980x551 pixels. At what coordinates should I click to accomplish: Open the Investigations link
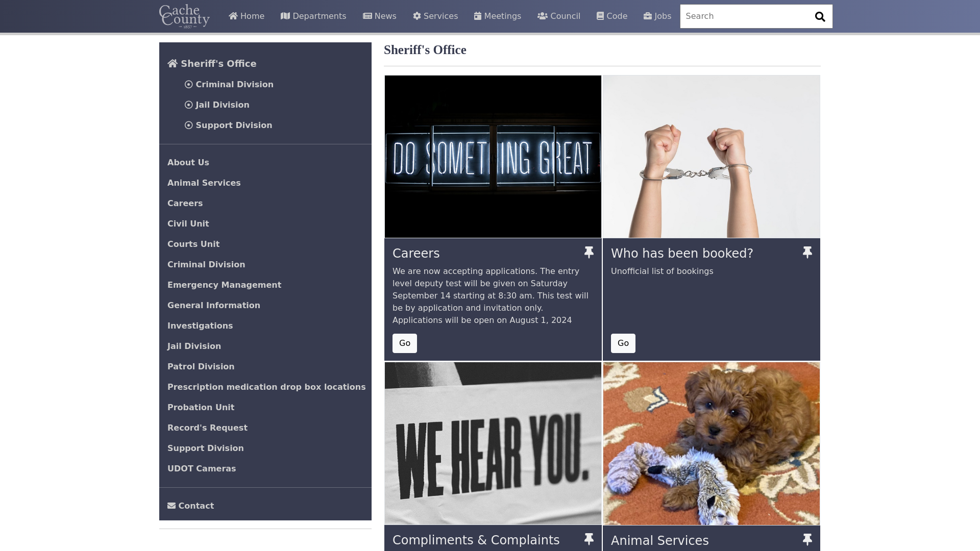coord(200,325)
